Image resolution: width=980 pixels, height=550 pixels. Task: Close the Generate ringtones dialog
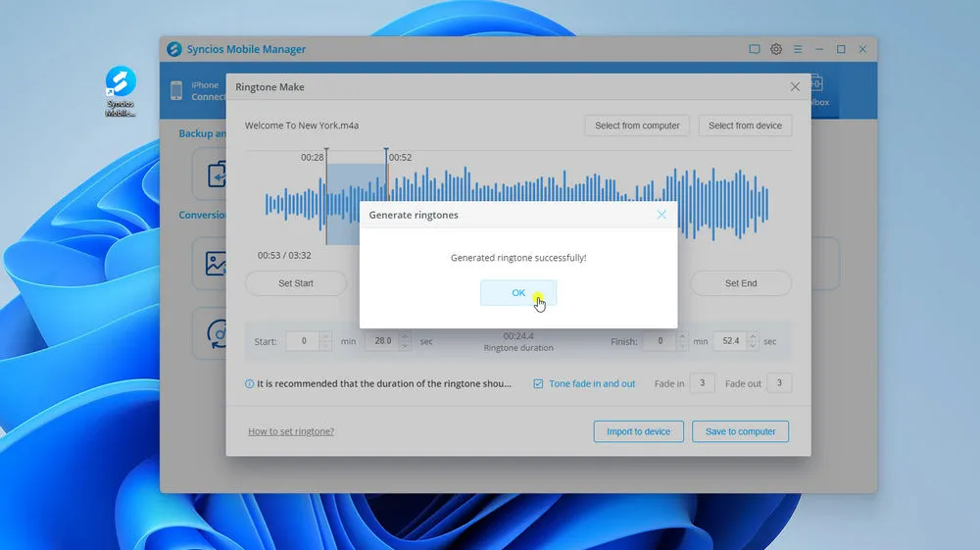(661, 215)
